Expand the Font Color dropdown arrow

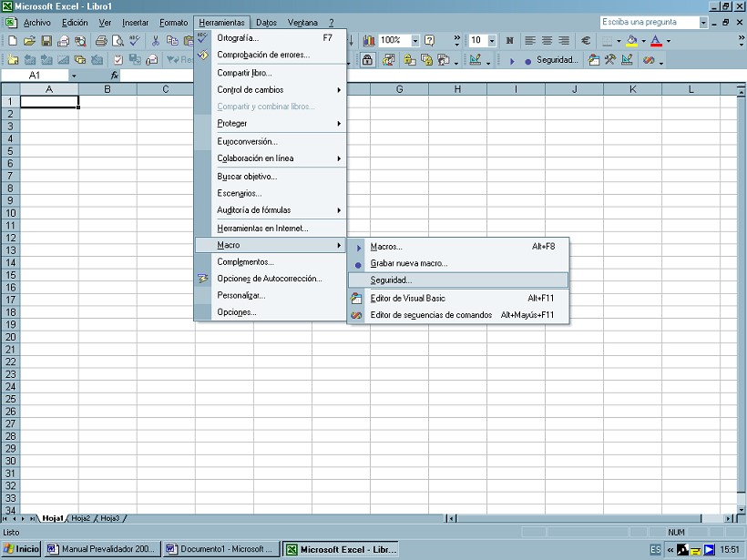[x=669, y=41]
